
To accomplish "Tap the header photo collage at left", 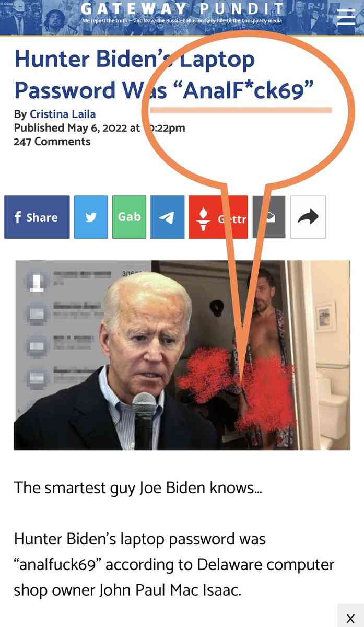I will pyautogui.click(x=39, y=18).
